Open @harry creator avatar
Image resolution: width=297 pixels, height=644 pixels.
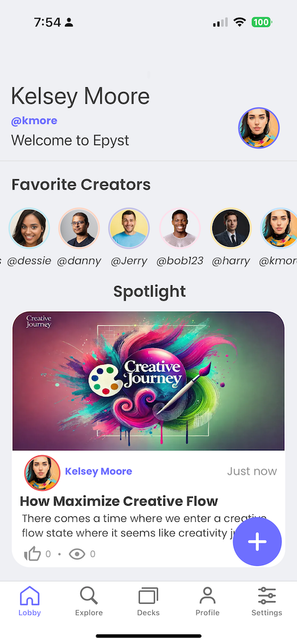point(230,228)
